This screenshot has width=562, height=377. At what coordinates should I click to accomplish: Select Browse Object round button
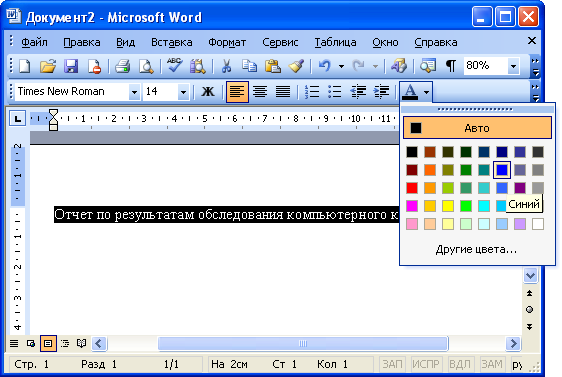529,310
